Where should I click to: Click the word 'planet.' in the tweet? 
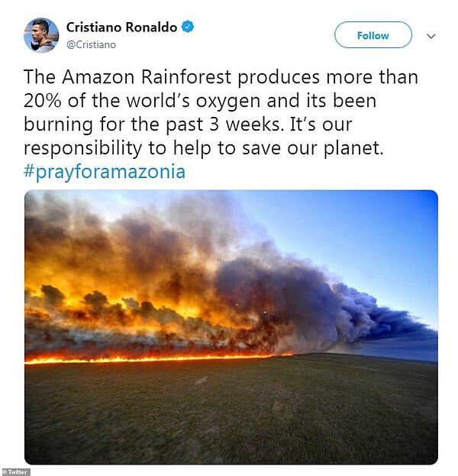(353, 148)
